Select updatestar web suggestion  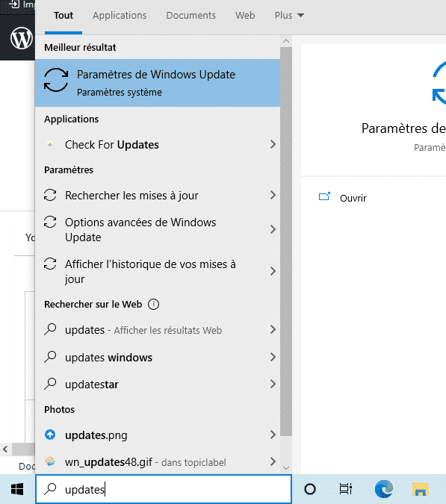[x=157, y=384]
